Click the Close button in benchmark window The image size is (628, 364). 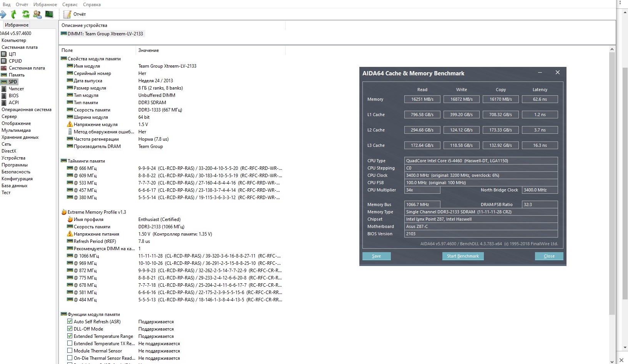coord(549,256)
